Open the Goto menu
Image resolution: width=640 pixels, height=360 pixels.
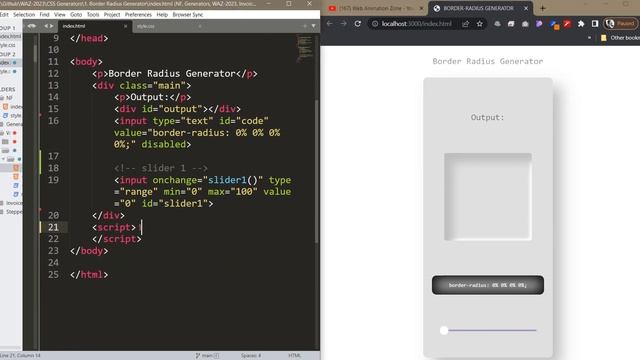76,15
